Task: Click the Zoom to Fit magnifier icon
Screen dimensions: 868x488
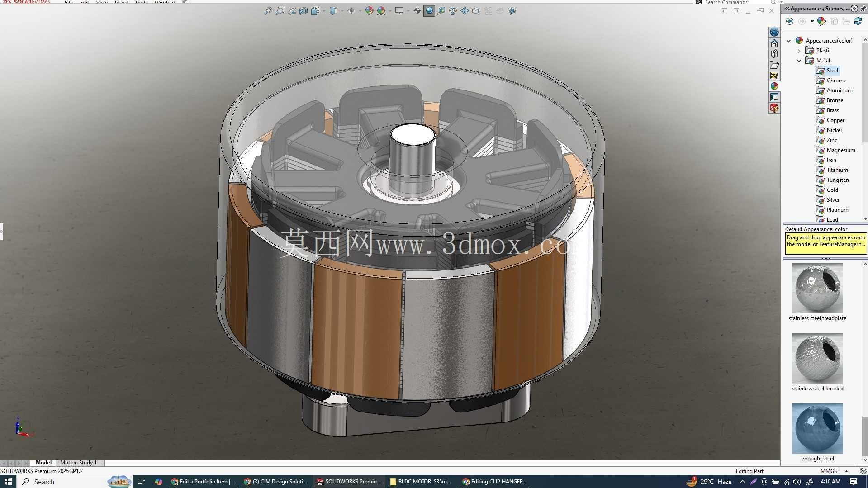Action: click(268, 11)
